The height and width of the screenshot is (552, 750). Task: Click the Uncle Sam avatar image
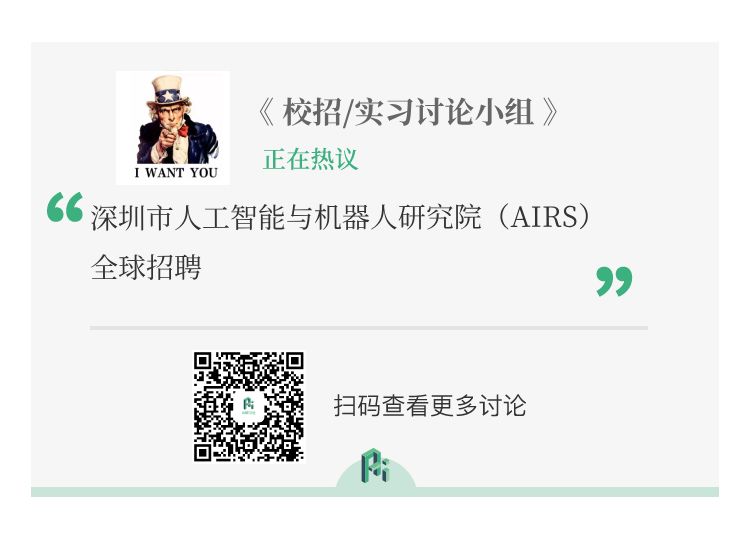click(173, 128)
